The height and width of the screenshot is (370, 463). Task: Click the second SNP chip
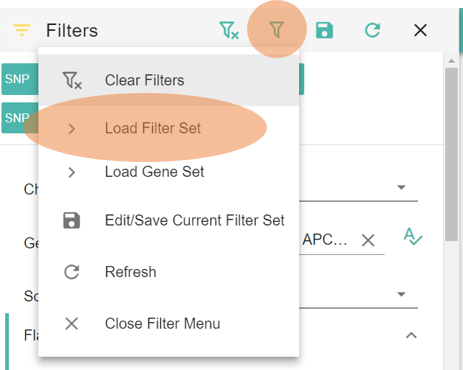click(20, 118)
